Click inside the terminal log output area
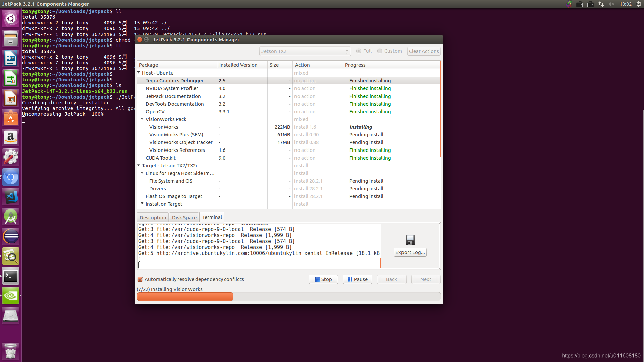The width and height of the screenshot is (644, 362). (259, 246)
